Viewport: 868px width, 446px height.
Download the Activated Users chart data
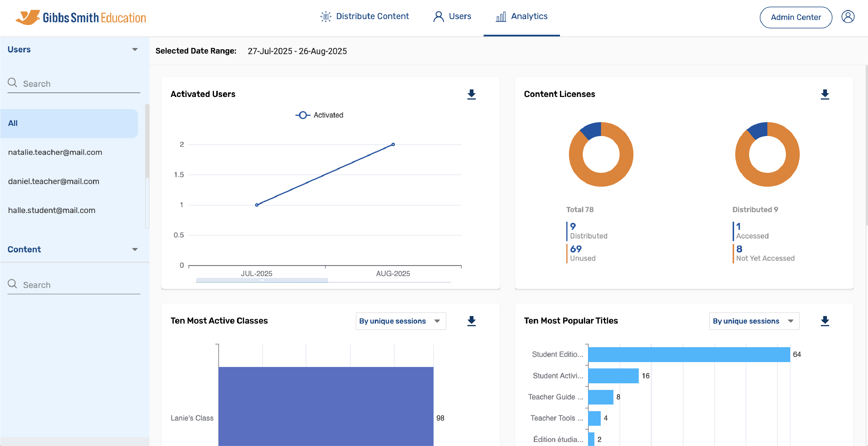tap(471, 95)
